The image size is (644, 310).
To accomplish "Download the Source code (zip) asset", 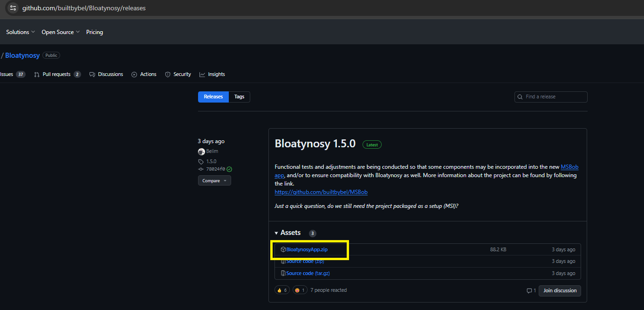I will (x=304, y=261).
